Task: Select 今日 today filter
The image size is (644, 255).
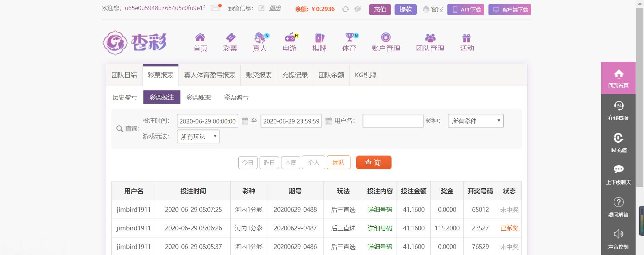Action: click(x=248, y=163)
